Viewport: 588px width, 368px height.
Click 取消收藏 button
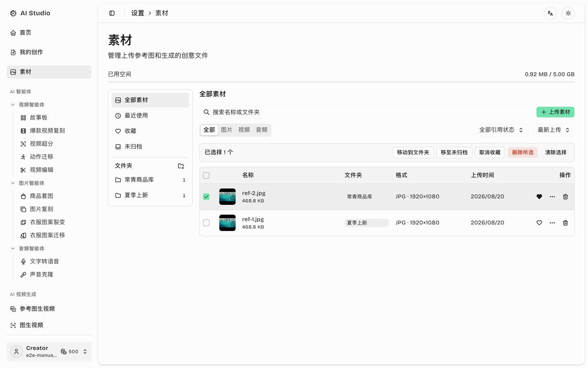490,153
